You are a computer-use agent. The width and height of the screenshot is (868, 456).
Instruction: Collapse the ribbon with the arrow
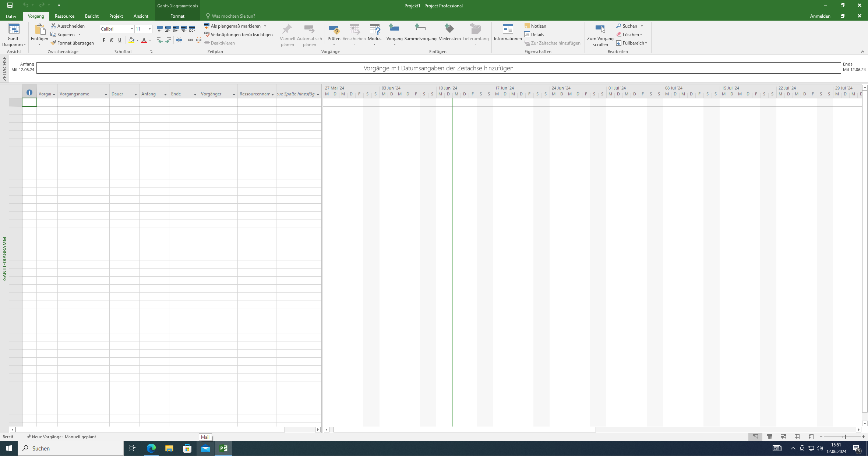(862, 52)
